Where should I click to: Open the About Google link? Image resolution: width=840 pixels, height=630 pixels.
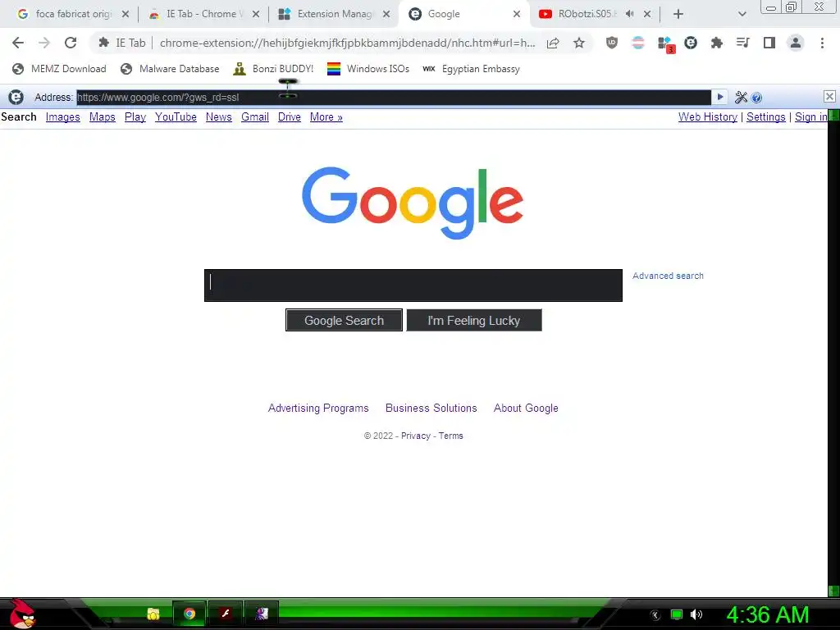526,409
